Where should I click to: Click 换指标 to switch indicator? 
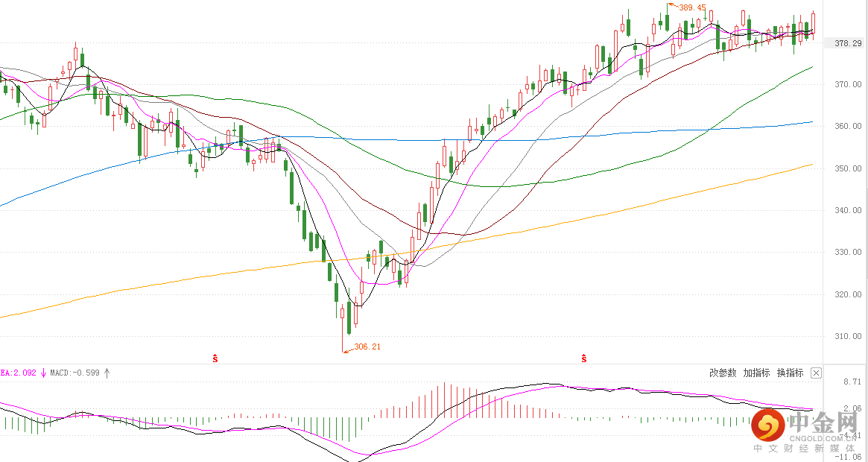790,373
